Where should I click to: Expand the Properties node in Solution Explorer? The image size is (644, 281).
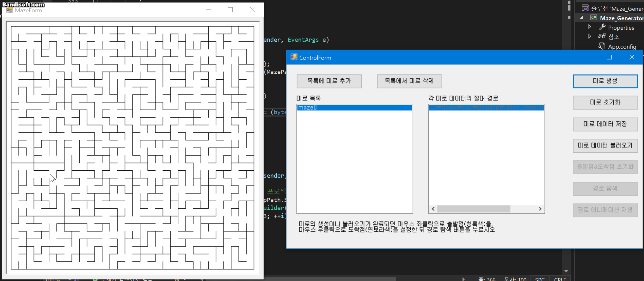coord(590,27)
